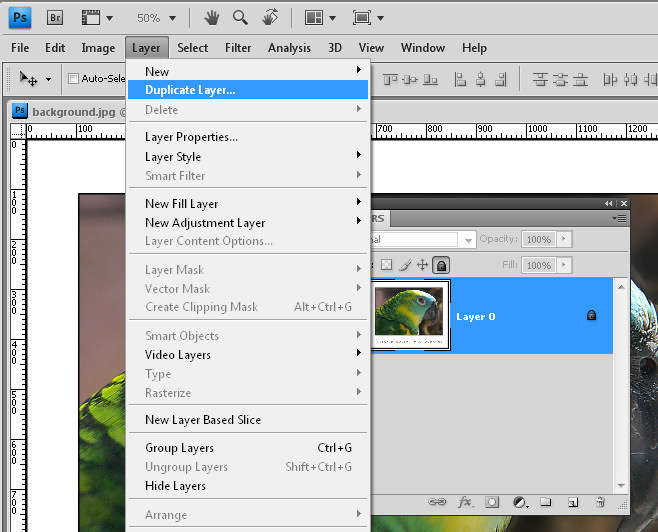Click Delete layer trash icon
The image size is (658, 532).
(x=601, y=502)
